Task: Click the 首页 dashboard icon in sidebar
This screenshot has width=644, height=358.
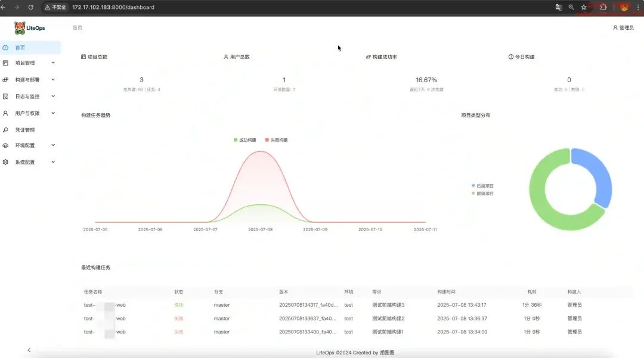Action: 5,48
